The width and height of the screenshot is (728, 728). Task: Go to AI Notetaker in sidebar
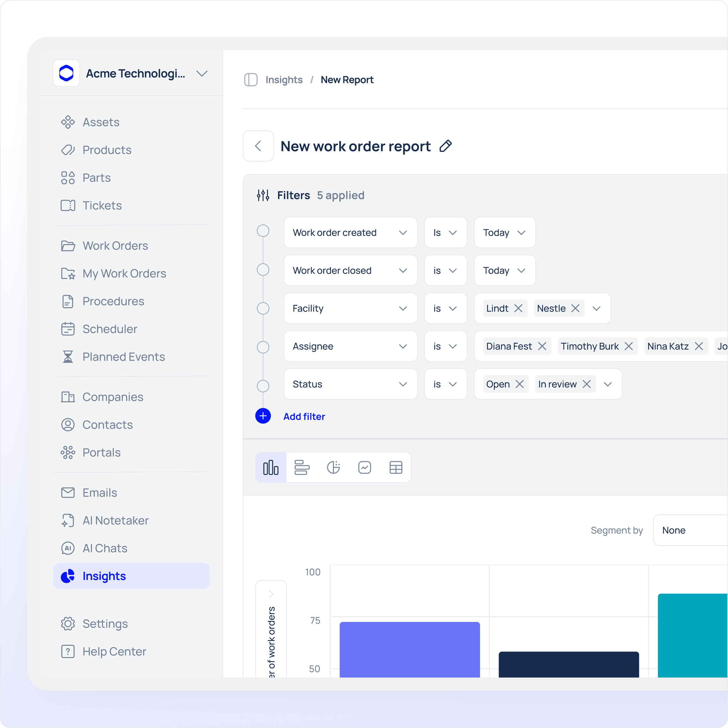pyautogui.click(x=115, y=520)
